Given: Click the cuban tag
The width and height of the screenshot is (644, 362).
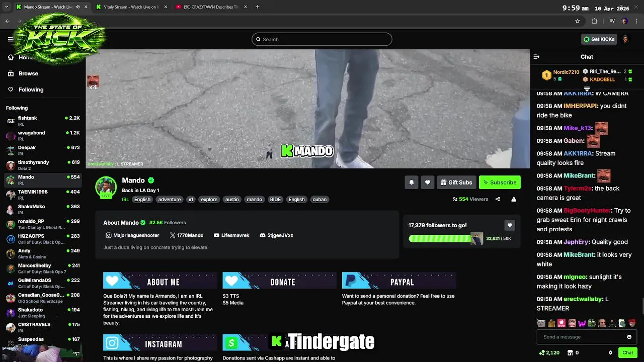Looking at the screenshot, I should (319, 200).
